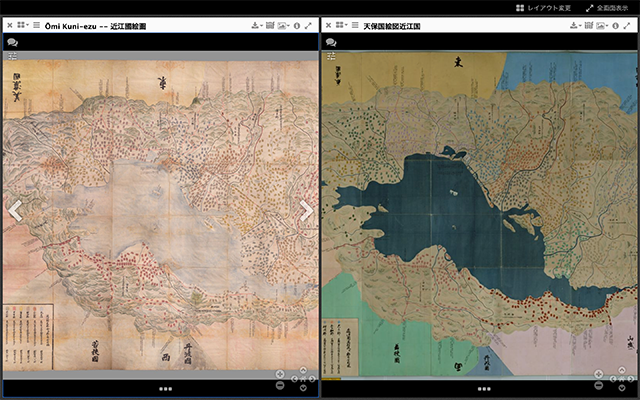
Task: Enter full screen display (全画面表示)
Action: pyautogui.click(x=607, y=8)
